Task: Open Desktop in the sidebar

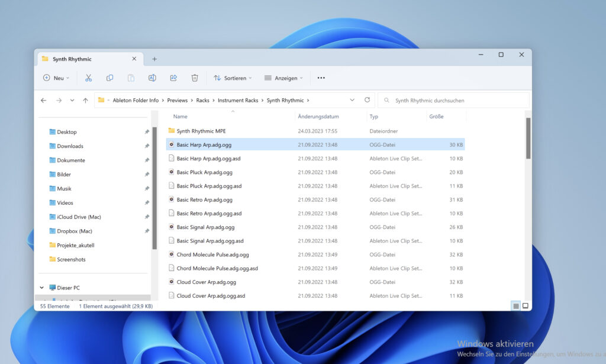Action: 67,132
